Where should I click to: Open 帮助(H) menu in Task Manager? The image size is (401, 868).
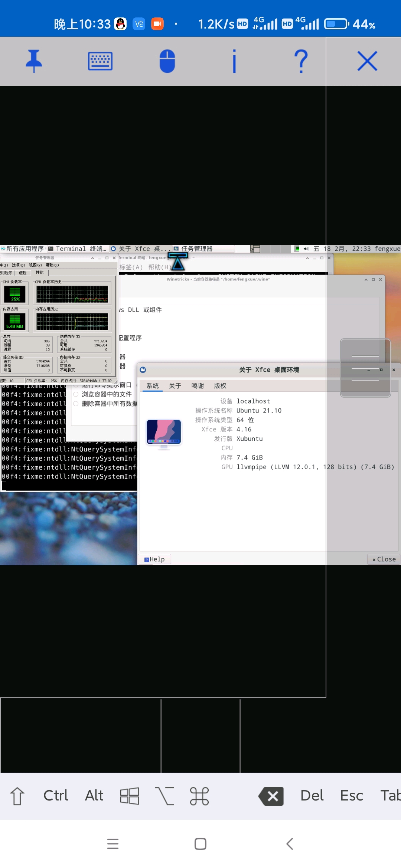(x=52, y=265)
